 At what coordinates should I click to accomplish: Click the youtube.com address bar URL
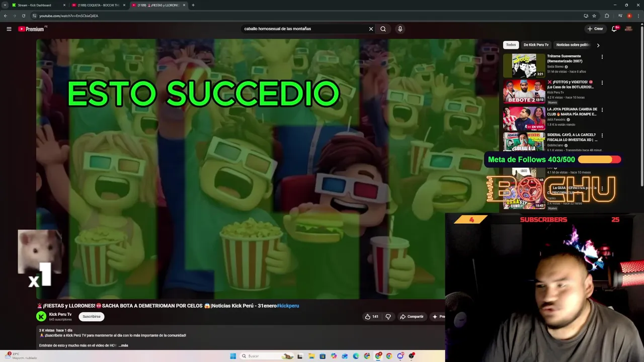68,16
